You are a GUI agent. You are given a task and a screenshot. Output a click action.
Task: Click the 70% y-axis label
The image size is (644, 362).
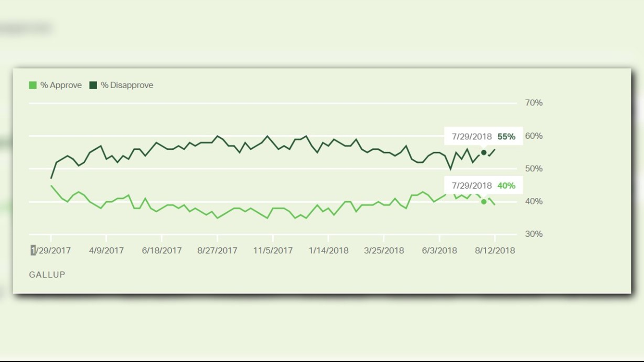click(534, 103)
